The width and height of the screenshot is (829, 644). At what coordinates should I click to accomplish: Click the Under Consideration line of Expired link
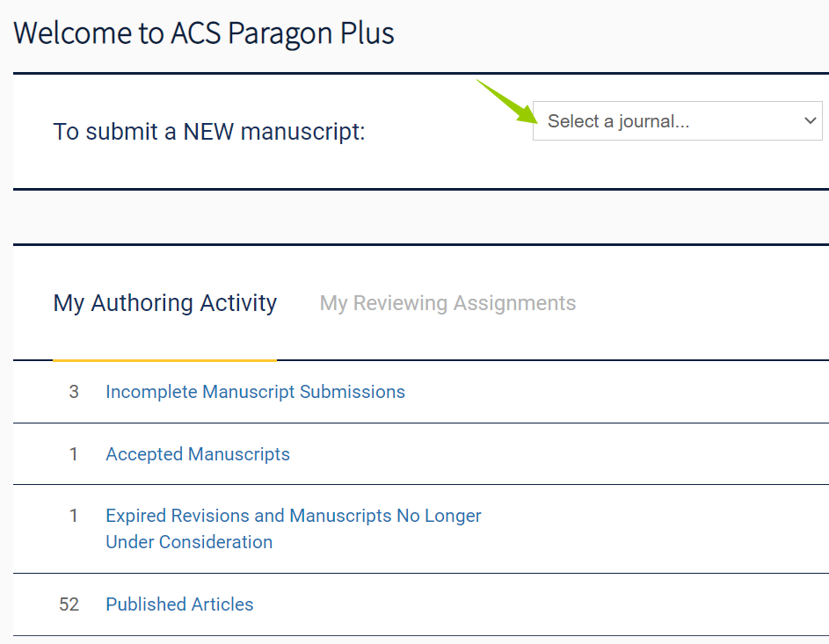[x=189, y=542]
